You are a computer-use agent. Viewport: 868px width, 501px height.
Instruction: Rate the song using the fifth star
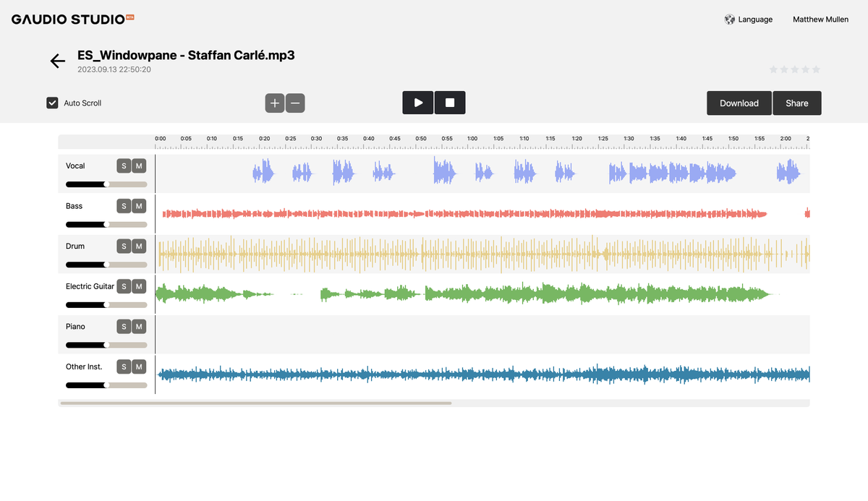click(815, 69)
